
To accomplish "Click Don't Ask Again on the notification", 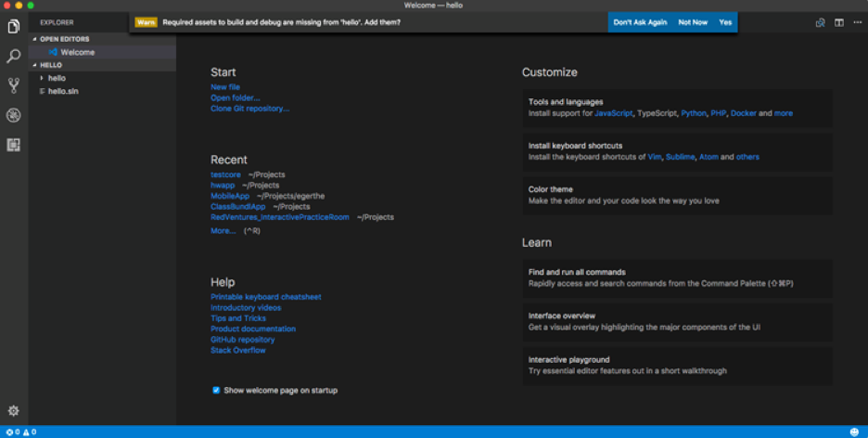I will coord(641,22).
